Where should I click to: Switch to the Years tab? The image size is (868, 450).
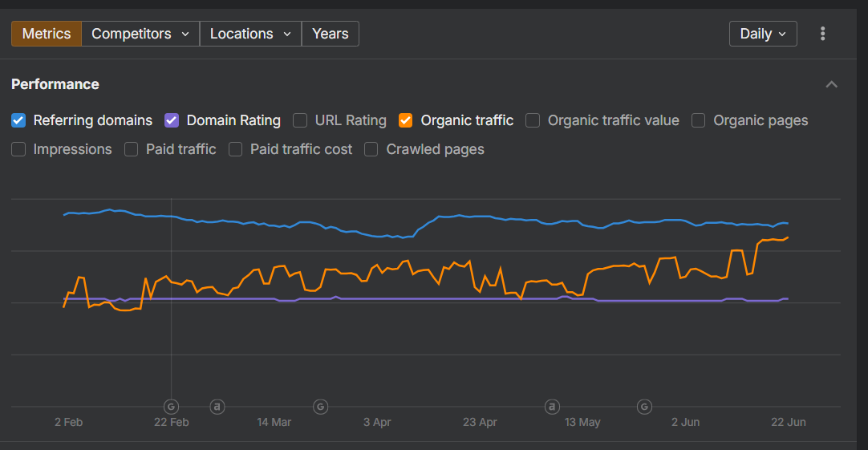point(330,34)
